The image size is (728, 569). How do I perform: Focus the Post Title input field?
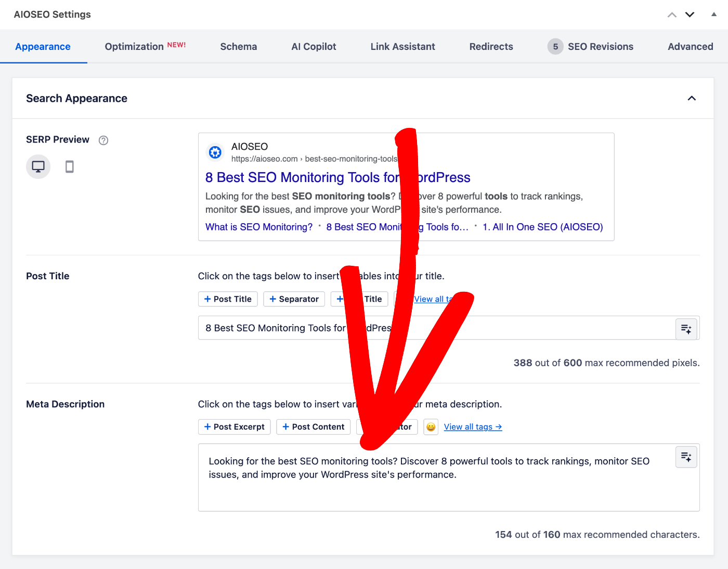coord(437,328)
